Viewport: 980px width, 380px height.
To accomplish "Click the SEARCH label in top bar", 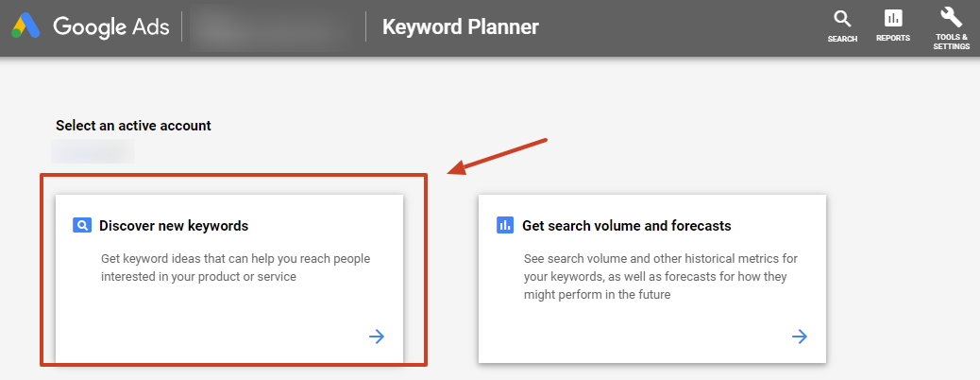I will click(x=842, y=39).
